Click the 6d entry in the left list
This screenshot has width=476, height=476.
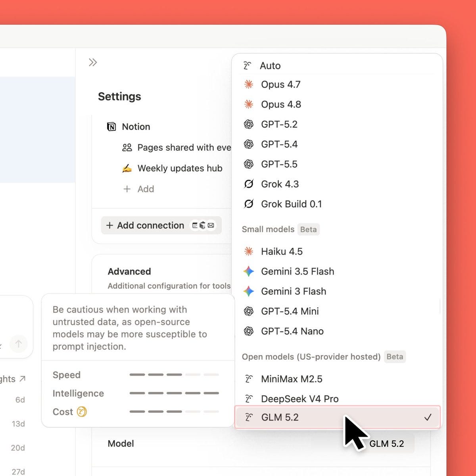click(20, 399)
